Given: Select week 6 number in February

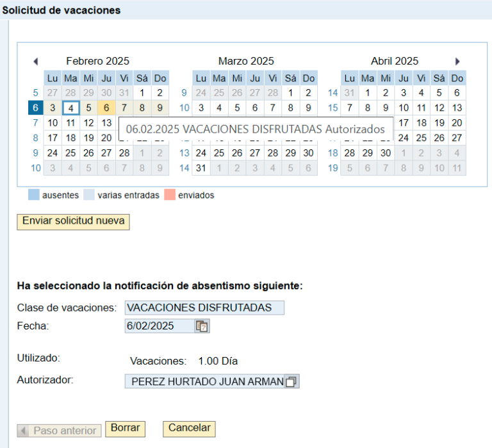Looking at the screenshot, I should pos(35,108).
